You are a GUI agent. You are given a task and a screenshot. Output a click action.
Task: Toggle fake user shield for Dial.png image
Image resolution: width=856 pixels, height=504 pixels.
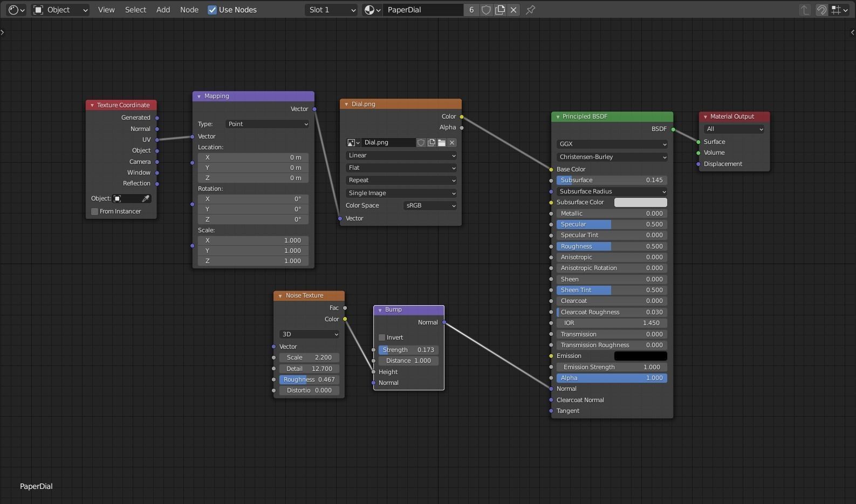point(421,143)
